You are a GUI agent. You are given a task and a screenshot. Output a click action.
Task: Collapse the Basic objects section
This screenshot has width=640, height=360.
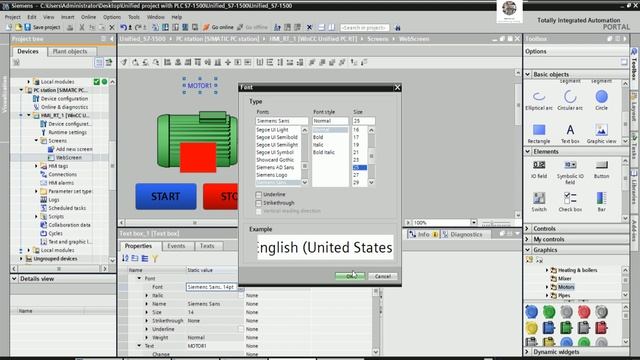coord(527,74)
